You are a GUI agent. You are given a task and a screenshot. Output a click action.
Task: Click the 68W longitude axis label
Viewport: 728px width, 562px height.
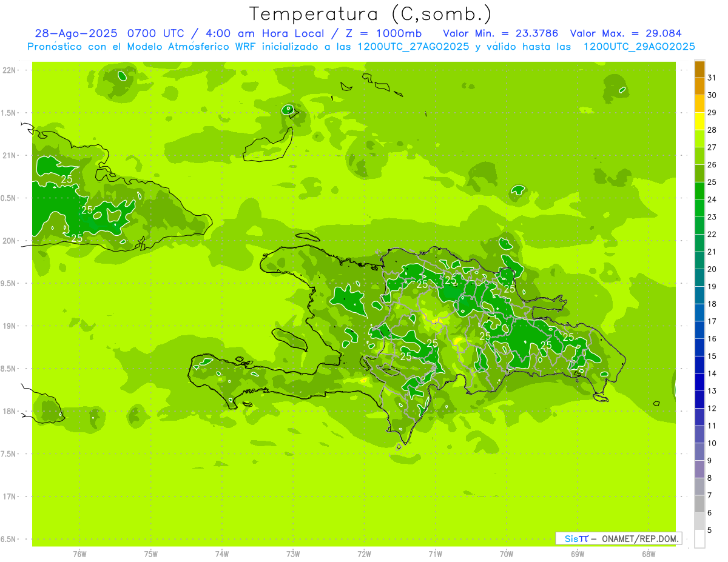(649, 553)
